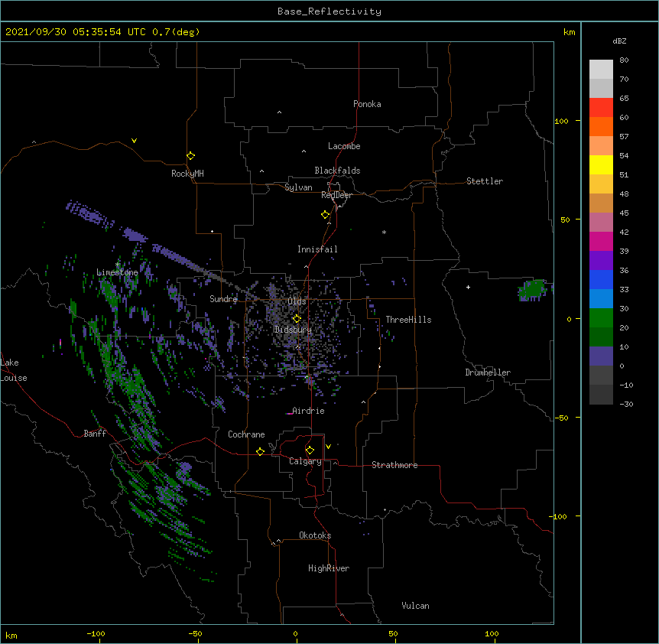Image resolution: width=659 pixels, height=644 pixels.
Task: Select the purple 39 dBZ color swatch
Action: [601, 260]
